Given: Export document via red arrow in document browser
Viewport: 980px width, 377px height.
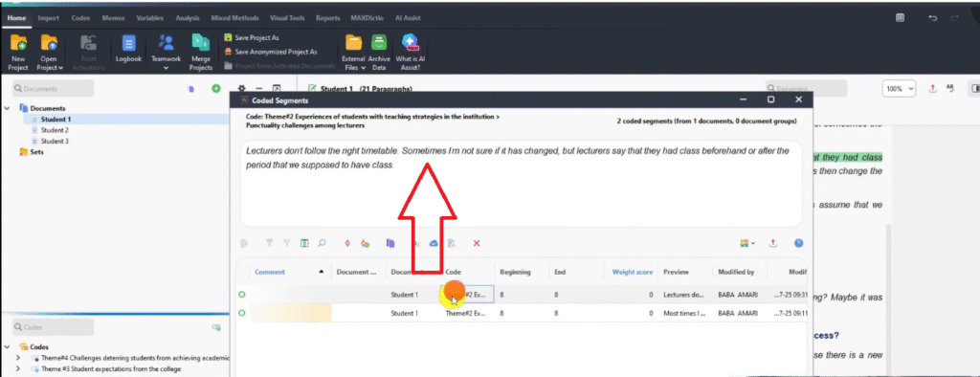Looking at the screenshot, I should click(x=932, y=88).
